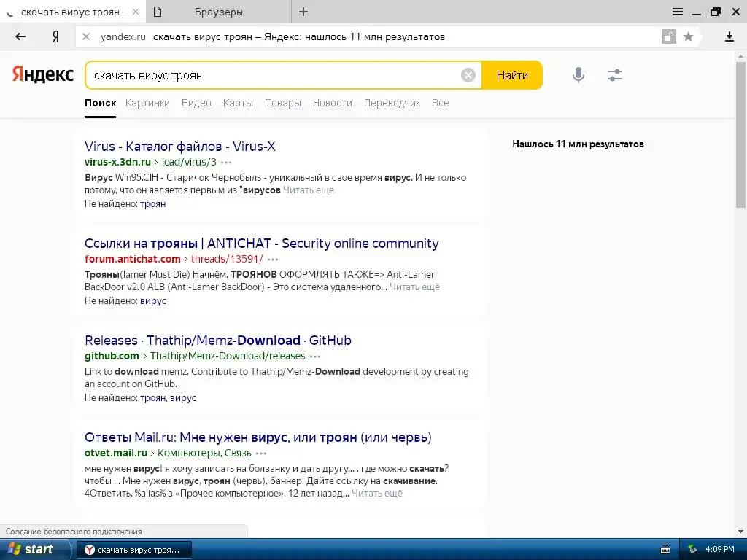Clear the search query with the X icon
747x560 pixels.
(x=468, y=75)
